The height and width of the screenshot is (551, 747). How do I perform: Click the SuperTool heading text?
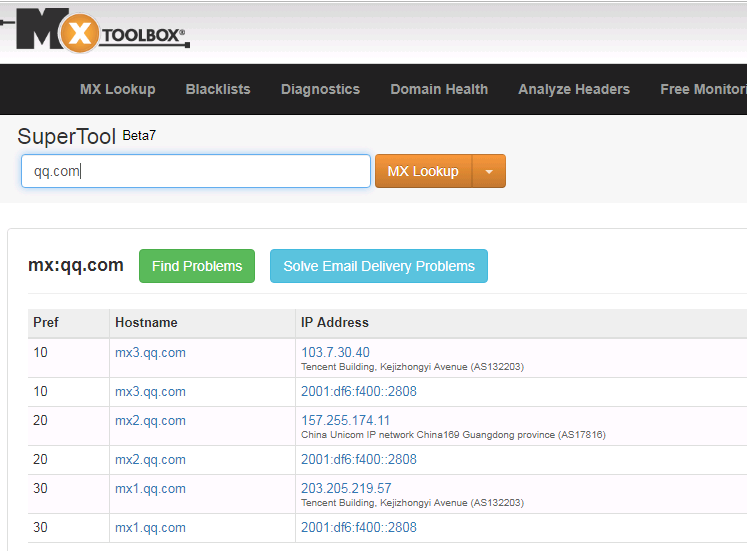tap(67, 137)
